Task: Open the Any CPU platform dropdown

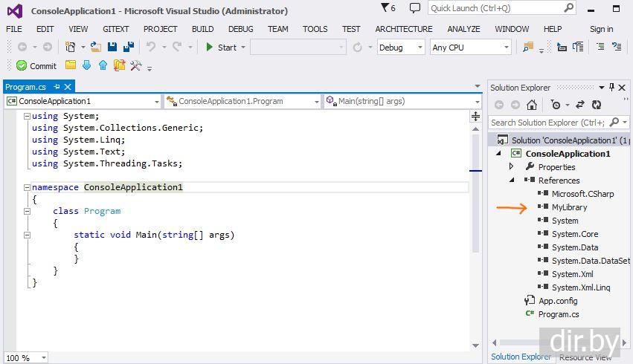Action: pyautogui.click(x=470, y=47)
